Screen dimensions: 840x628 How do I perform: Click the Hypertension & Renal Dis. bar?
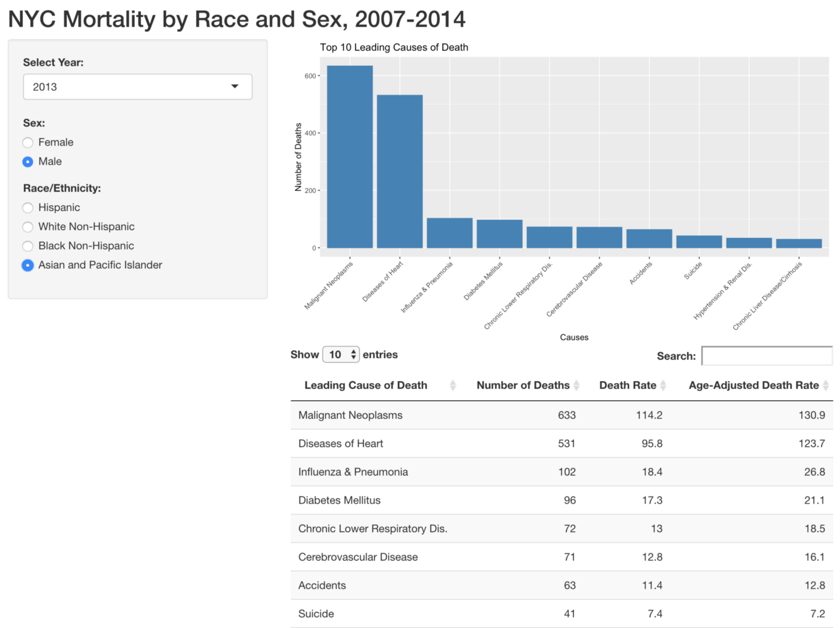coord(749,243)
